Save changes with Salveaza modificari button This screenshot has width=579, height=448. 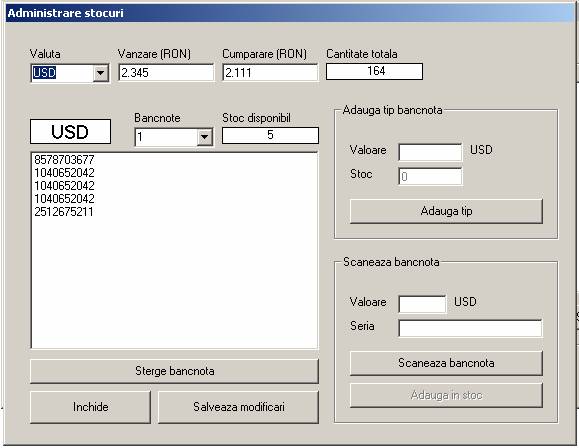click(239, 407)
